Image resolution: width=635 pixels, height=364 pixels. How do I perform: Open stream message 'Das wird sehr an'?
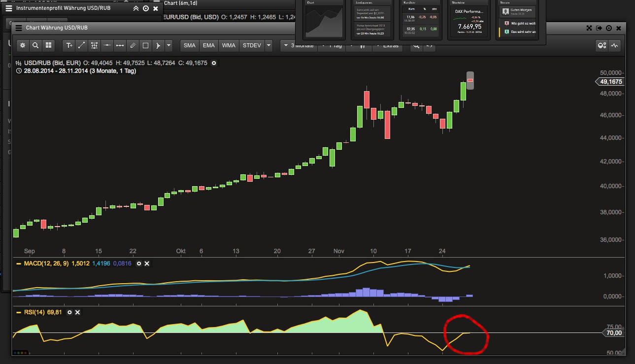(518, 32)
